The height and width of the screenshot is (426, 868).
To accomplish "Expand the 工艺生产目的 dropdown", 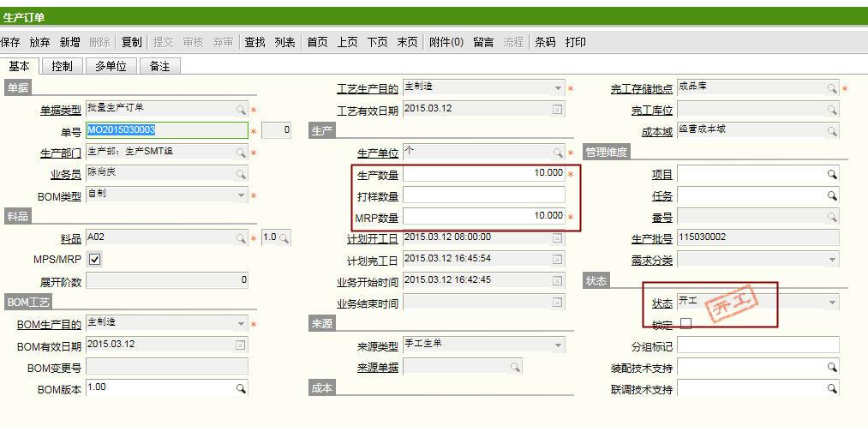I will point(558,88).
